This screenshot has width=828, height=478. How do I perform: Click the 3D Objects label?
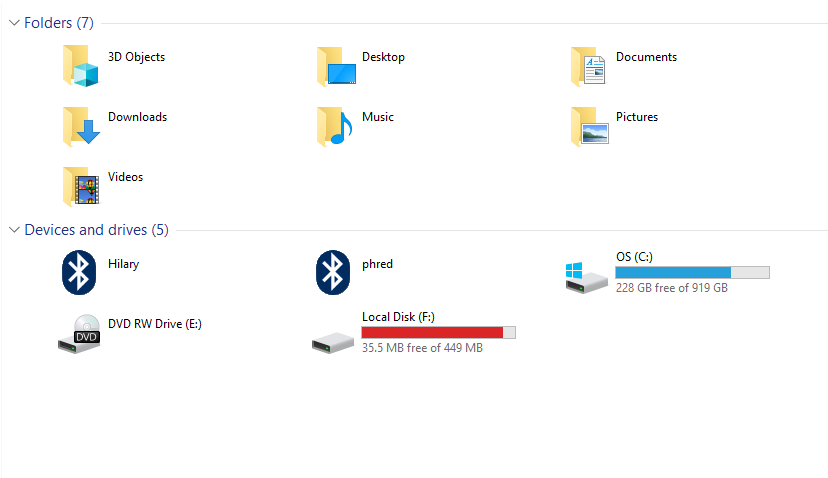[x=136, y=57]
